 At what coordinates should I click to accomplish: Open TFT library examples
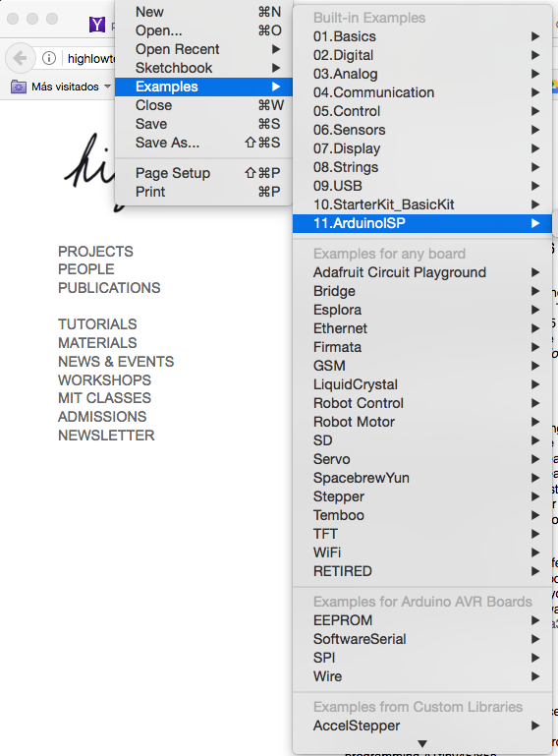point(422,534)
